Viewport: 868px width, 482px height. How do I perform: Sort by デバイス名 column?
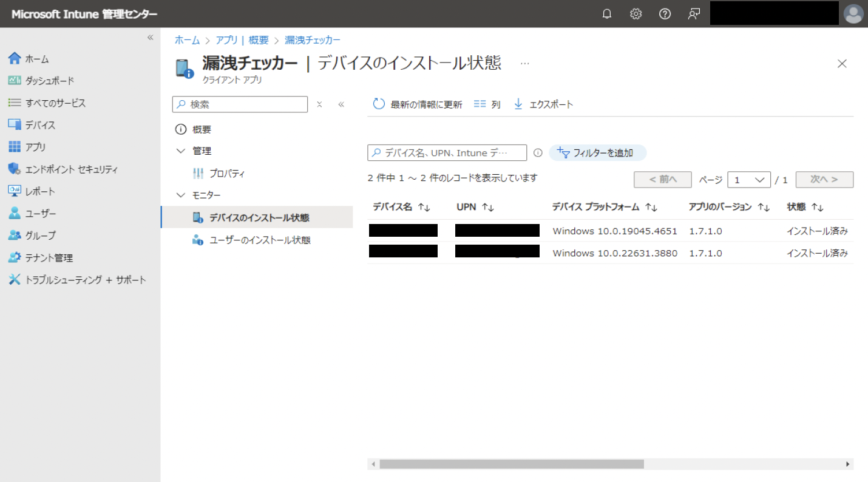coord(401,207)
